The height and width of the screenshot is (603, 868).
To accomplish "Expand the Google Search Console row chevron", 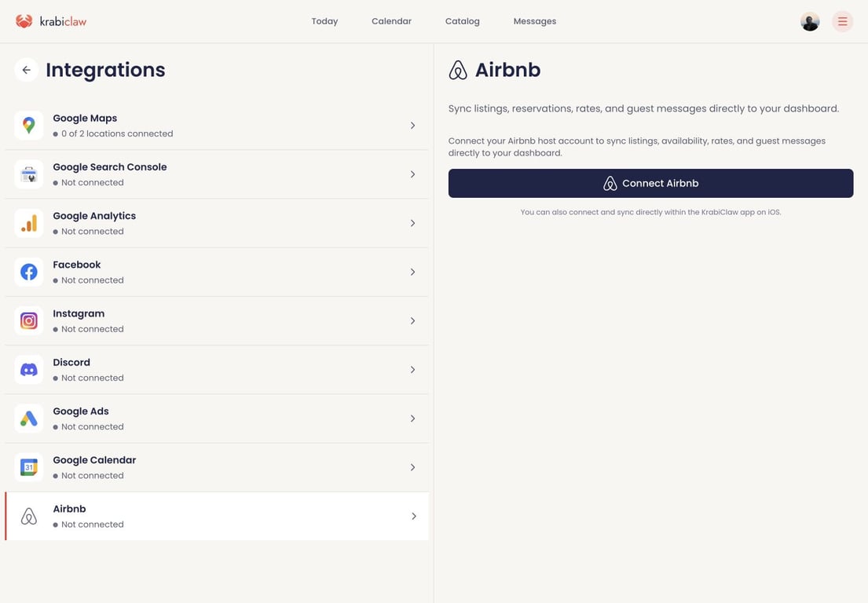I will click(x=413, y=174).
